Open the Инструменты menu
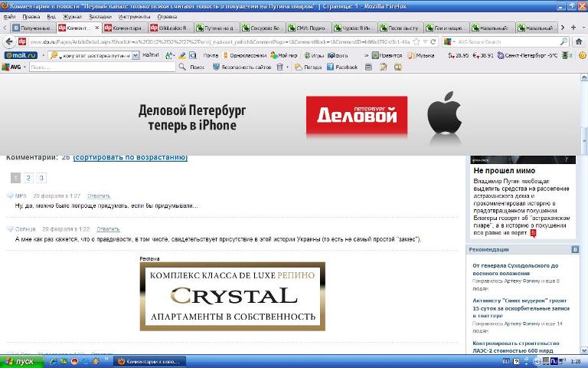This screenshot has width=588, height=368. click(134, 17)
